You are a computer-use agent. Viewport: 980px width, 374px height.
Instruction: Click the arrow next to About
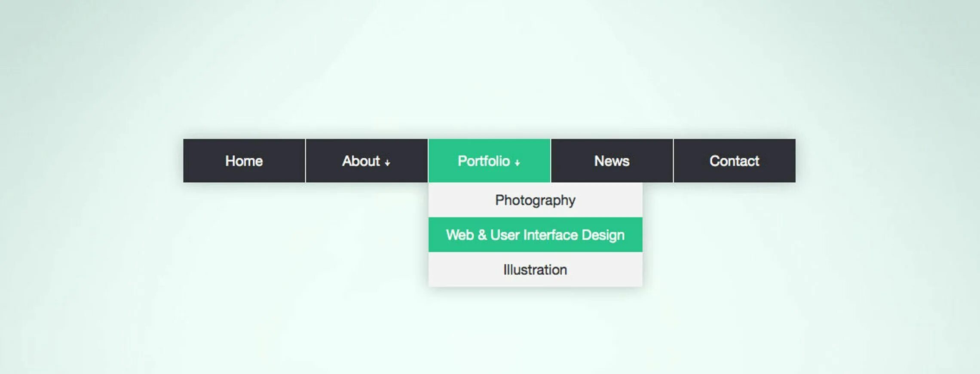coord(387,163)
